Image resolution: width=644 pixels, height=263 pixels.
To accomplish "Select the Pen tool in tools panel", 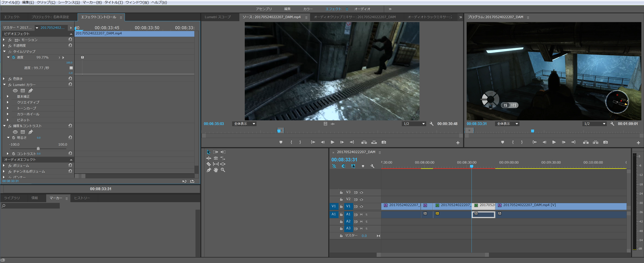I will pyautogui.click(x=208, y=170).
